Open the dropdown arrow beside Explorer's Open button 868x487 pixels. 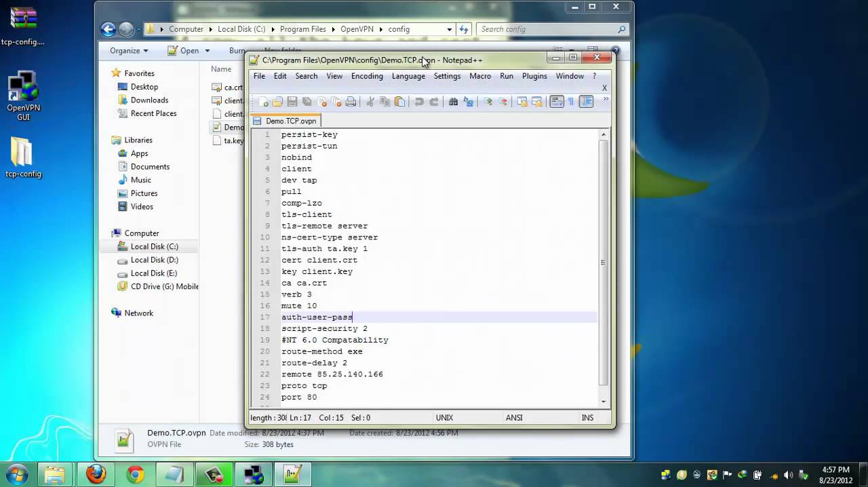[208, 51]
